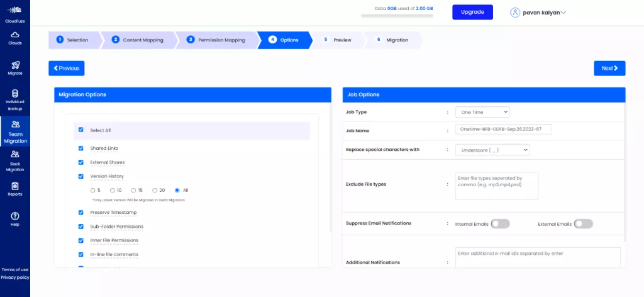Toggle Internal Emails suppression switch
This screenshot has height=297, width=644.
click(500, 224)
